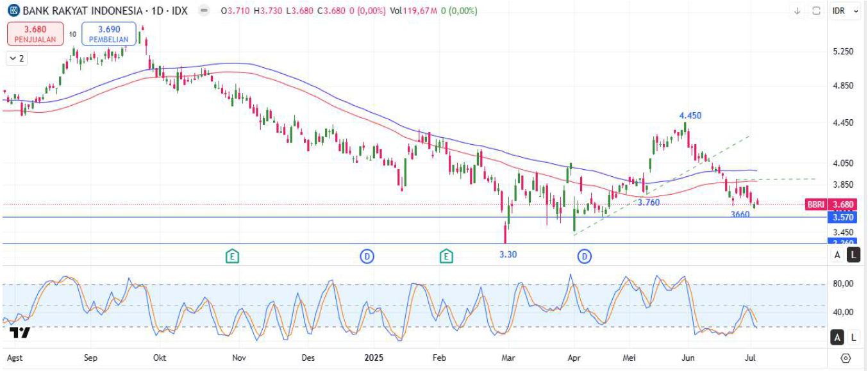The height and width of the screenshot is (371, 868).
Task: Click the Bank Rakyat Indonesia logo icon
Action: (12, 11)
